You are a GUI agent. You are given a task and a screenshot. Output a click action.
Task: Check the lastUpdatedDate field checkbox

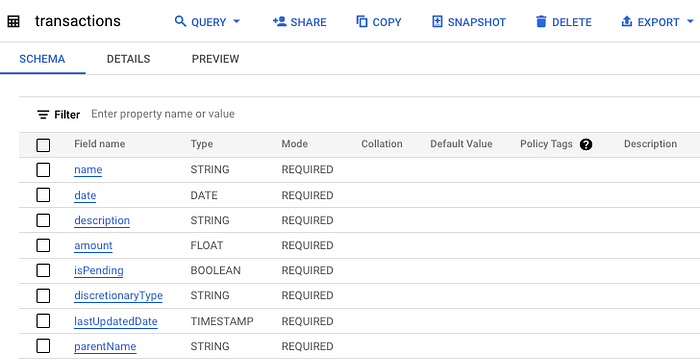[43, 321]
